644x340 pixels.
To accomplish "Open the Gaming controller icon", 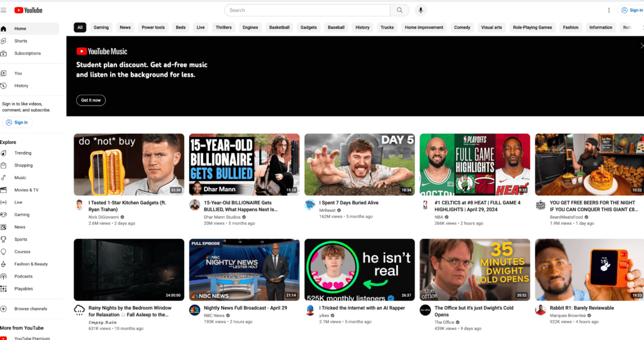I will pos(4,215).
